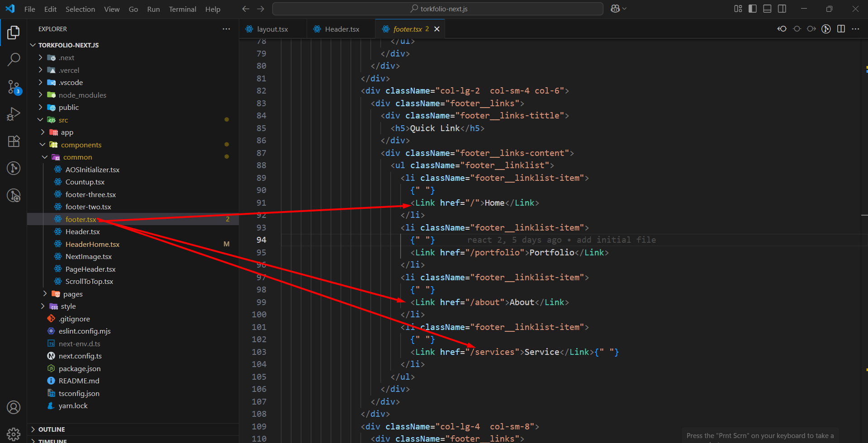Open editor more actions ellipsis
This screenshot has height=443, width=868.
(855, 29)
